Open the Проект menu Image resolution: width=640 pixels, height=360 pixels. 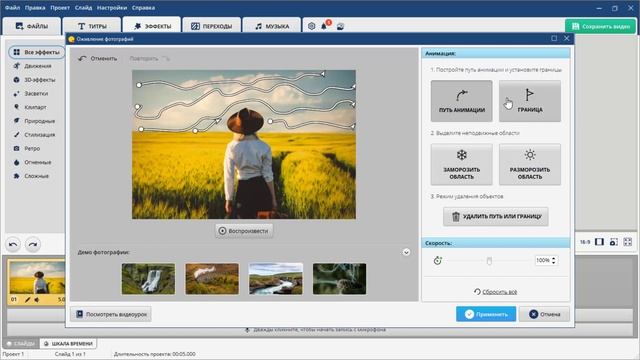(60, 8)
